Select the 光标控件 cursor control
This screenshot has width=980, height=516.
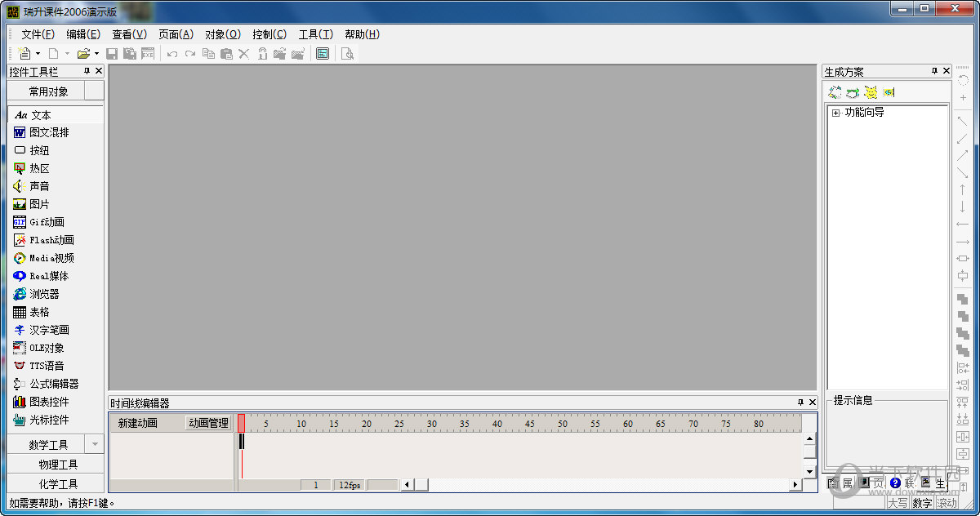click(56, 420)
